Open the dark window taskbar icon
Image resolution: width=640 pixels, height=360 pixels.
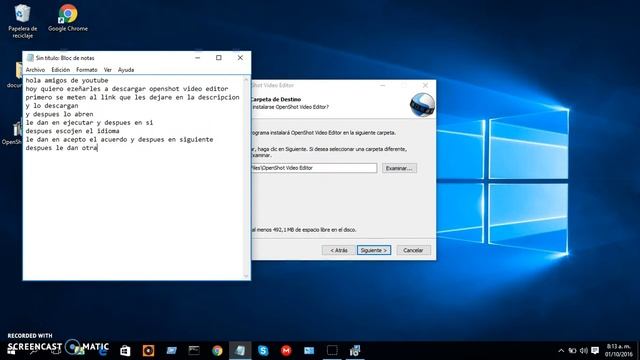332,351
